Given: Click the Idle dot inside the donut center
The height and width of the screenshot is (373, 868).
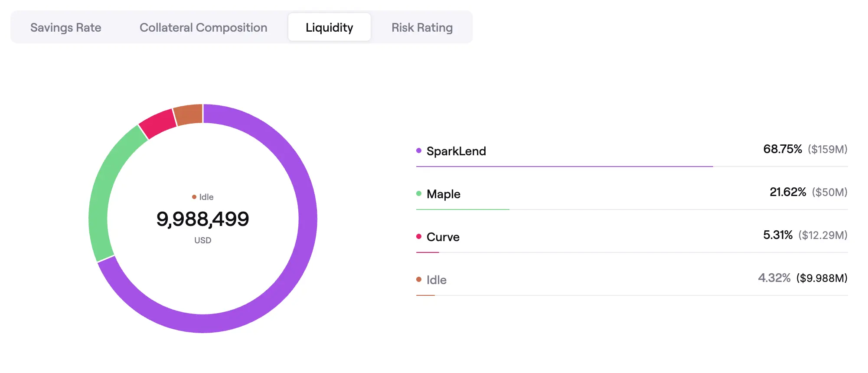Looking at the screenshot, I should click(194, 197).
